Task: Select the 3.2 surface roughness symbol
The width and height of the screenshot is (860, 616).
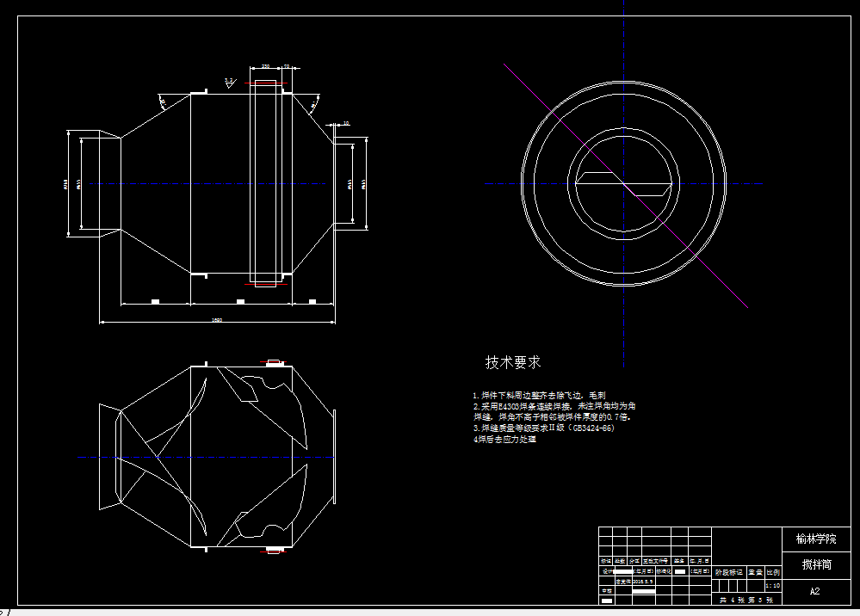Action: 229,83
